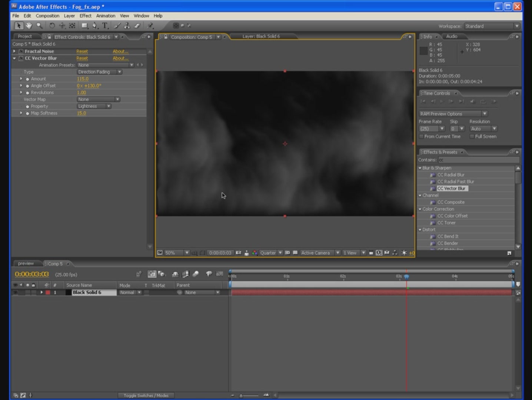
Task: Select the Puppet Pin tool
Action: [x=150, y=26]
